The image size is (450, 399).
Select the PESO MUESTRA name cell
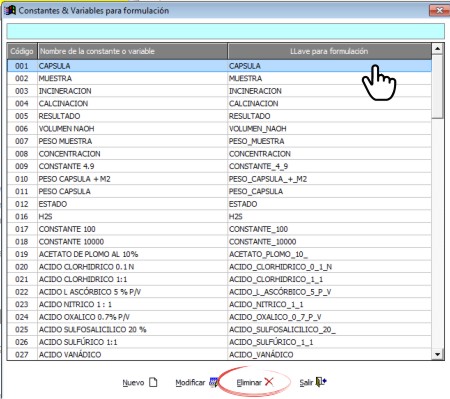tap(132, 141)
